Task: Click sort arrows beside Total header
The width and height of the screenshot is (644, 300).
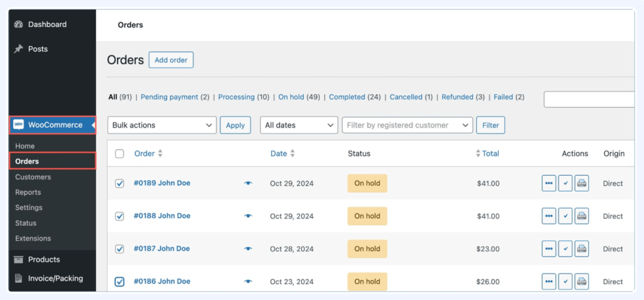Action: point(478,154)
